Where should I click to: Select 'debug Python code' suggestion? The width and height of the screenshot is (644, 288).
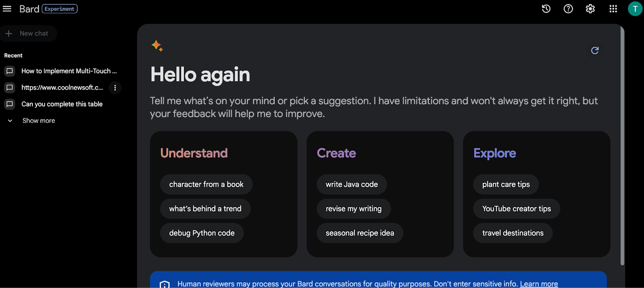tap(202, 233)
